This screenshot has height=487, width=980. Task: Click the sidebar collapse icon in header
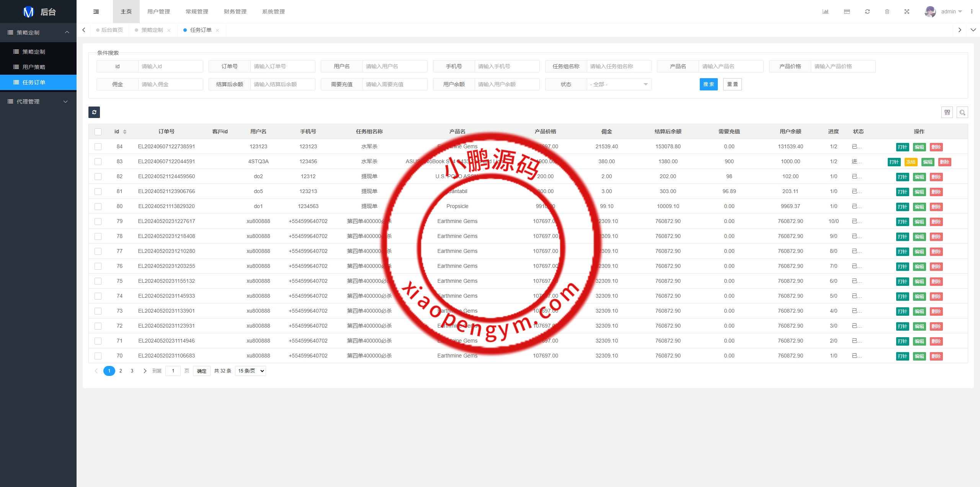coord(96,11)
